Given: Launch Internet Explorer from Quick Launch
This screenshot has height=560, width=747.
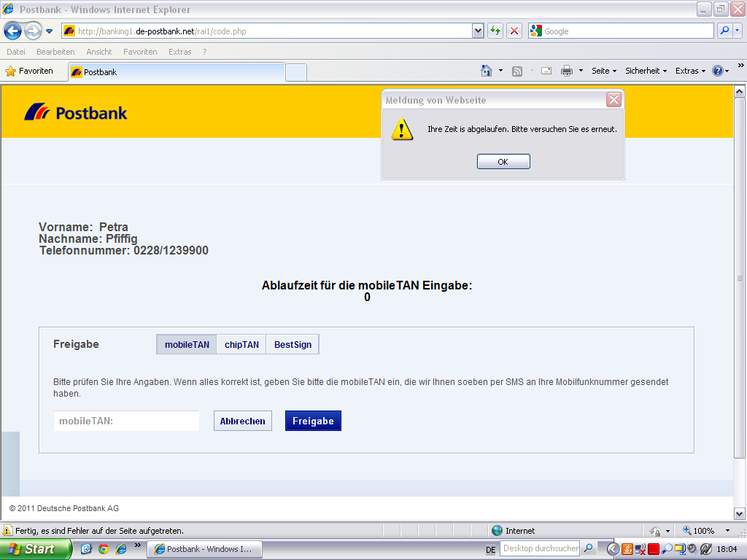Looking at the screenshot, I should pos(121,549).
